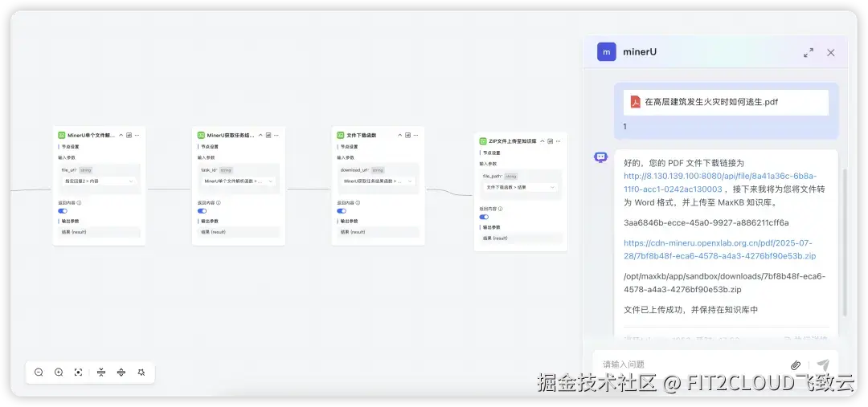Click the file_url string parameter label
This screenshot has height=407, width=868.
point(76,169)
